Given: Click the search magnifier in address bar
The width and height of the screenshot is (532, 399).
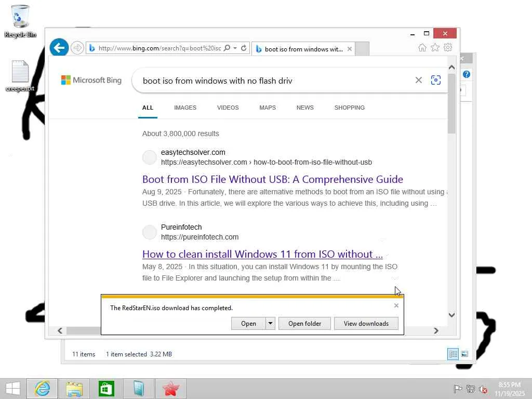Looking at the screenshot, I should pyautogui.click(x=227, y=48).
